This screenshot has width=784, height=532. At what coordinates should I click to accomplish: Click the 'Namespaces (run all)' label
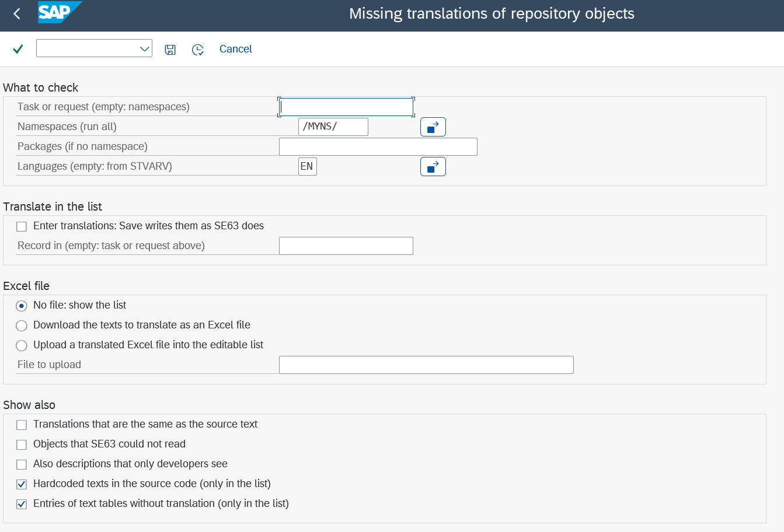click(x=67, y=127)
